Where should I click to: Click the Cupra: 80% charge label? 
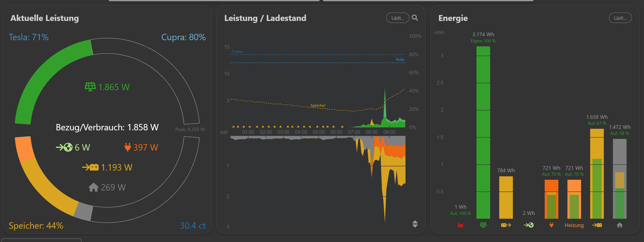click(x=183, y=37)
